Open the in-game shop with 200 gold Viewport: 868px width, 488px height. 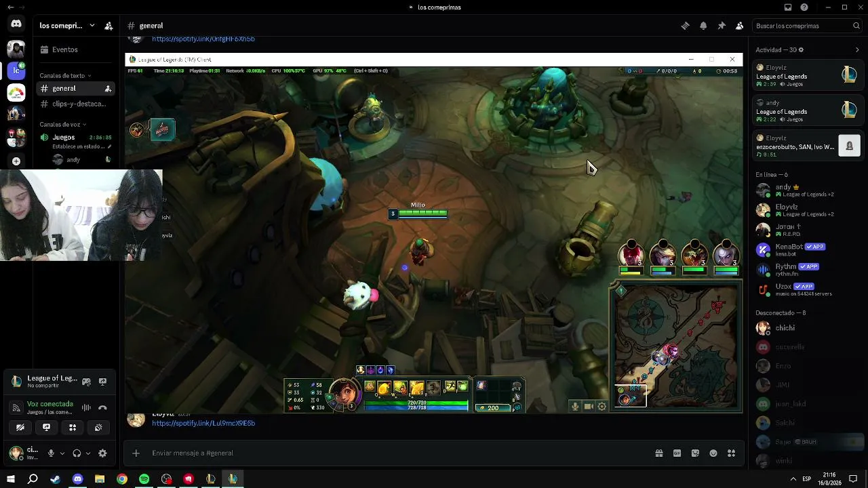click(492, 408)
